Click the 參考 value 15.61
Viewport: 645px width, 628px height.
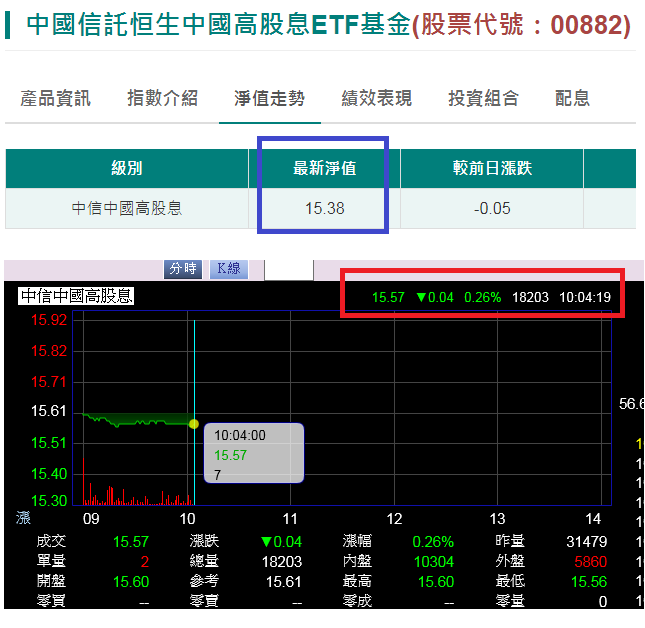(284, 582)
